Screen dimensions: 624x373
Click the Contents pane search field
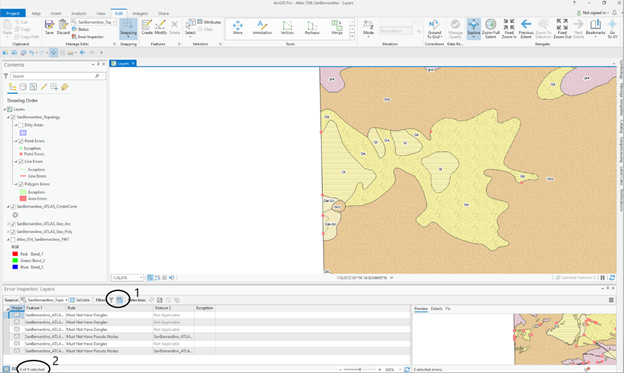coord(58,76)
